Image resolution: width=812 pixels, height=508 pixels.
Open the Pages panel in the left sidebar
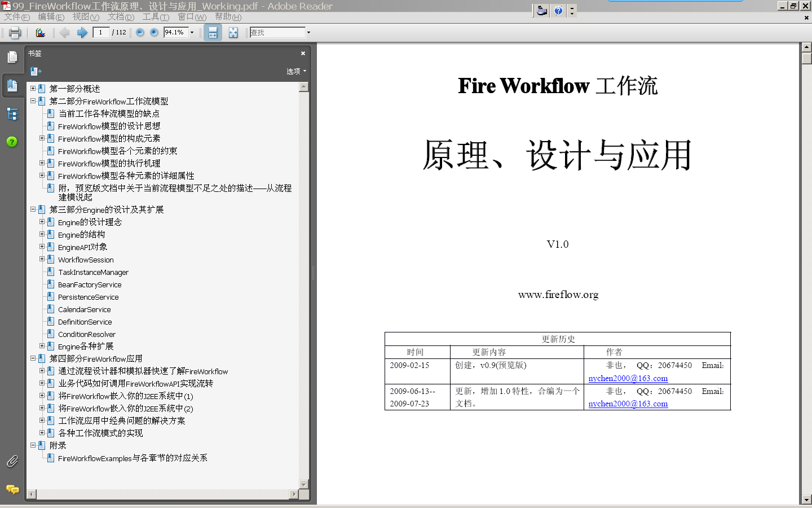click(12, 57)
